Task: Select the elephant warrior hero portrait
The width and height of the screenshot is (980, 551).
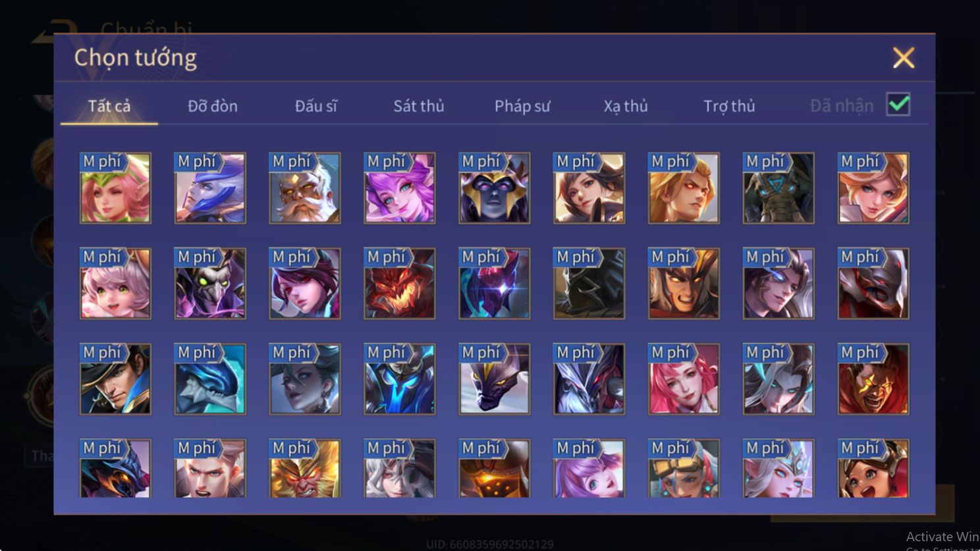Action: (x=778, y=188)
